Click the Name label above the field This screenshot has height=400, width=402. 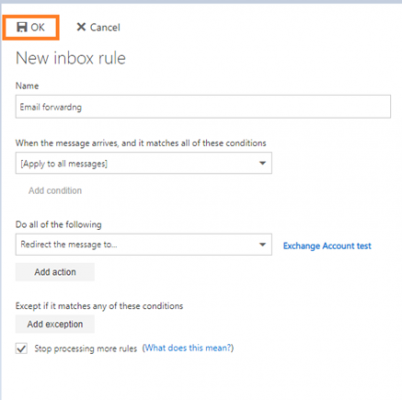tap(27, 86)
